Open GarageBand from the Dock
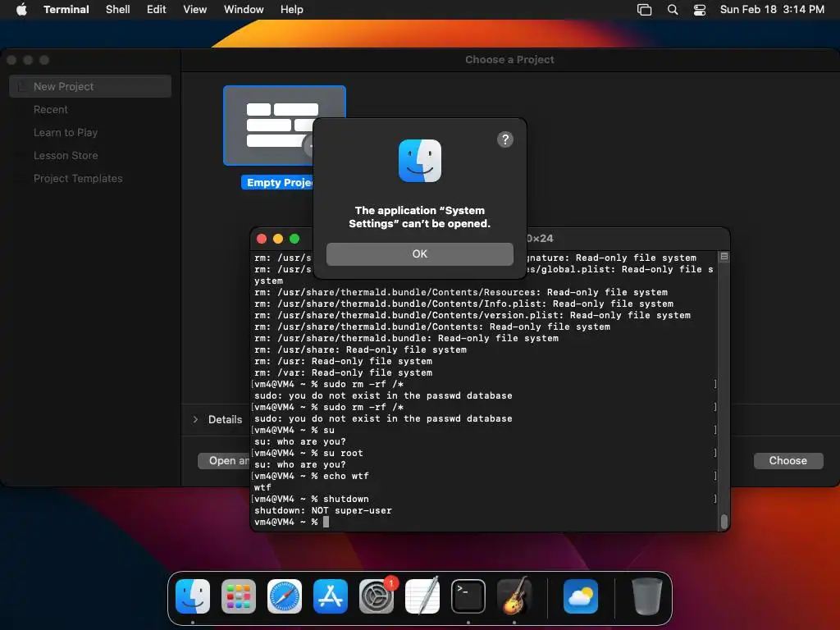Viewport: 840px width, 630px height. tap(514, 596)
